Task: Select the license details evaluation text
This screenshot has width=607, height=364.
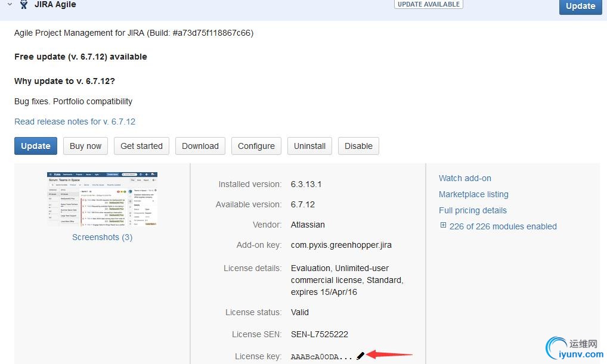Action: point(347,280)
